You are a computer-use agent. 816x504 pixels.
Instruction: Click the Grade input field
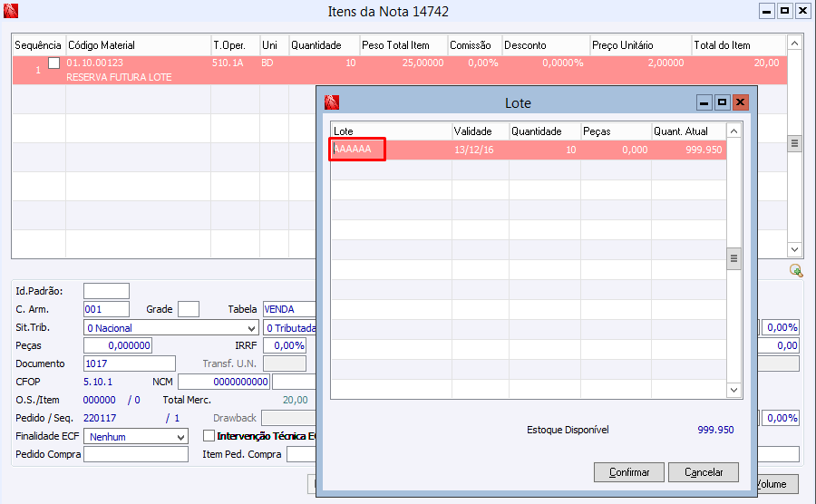click(x=189, y=309)
